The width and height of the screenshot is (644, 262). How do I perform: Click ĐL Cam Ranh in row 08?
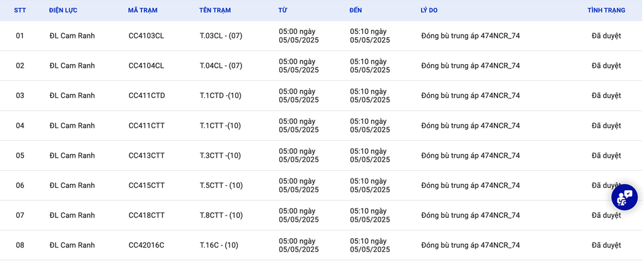pos(72,245)
